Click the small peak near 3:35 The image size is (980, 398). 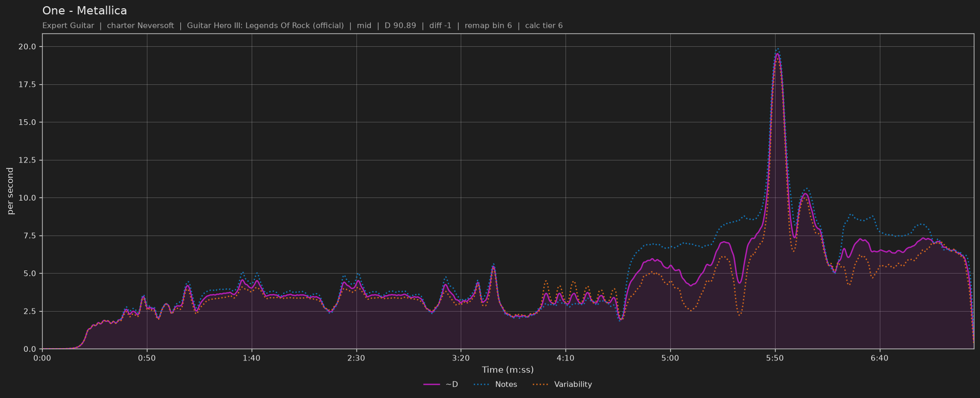pyautogui.click(x=493, y=267)
